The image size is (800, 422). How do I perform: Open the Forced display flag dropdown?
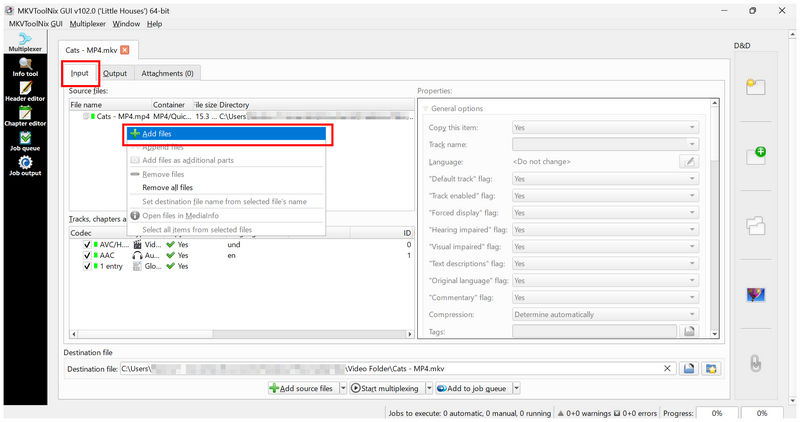click(x=605, y=212)
